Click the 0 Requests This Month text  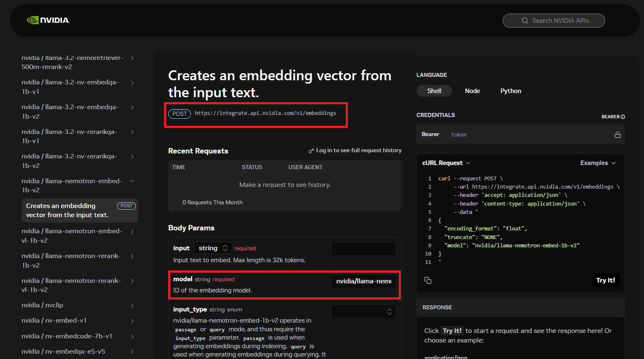click(x=212, y=203)
